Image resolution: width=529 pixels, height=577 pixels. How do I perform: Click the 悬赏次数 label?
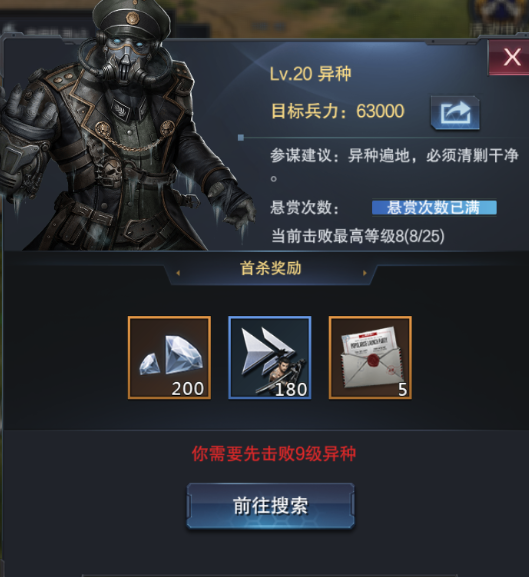pyautogui.click(x=305, y=208)
